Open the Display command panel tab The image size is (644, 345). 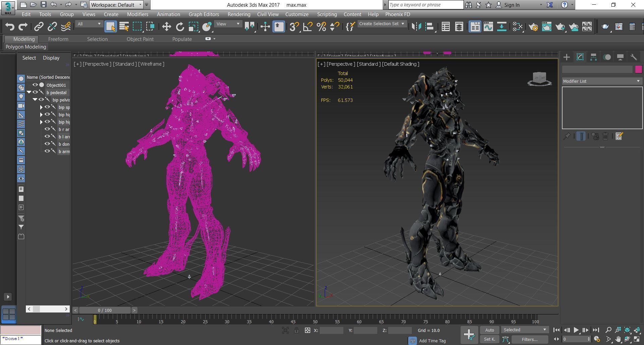(x=620, y=57)
